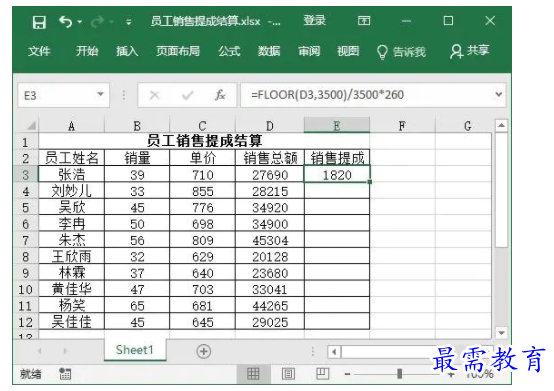
Task: Click cell with name 吴佳佳
Action: 72,322
